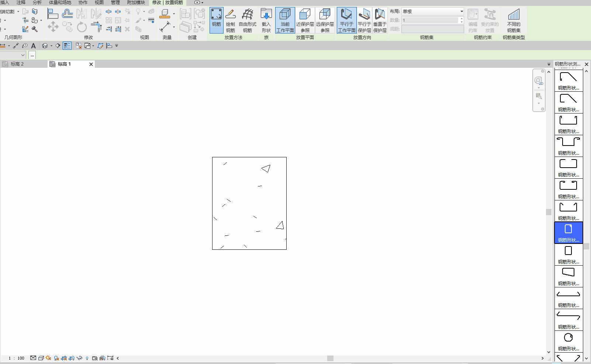Open the 2D steering wheel in the navigation bar
This screenshot has width=591, height=364.
coord(539,81)
